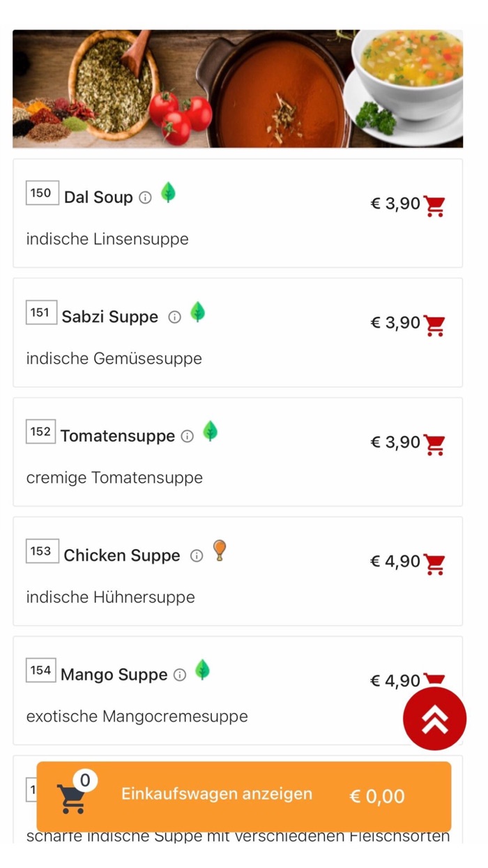Click the scroll-to-top chevron button
The width and height of the screenshot is (488, 868).
435,718
